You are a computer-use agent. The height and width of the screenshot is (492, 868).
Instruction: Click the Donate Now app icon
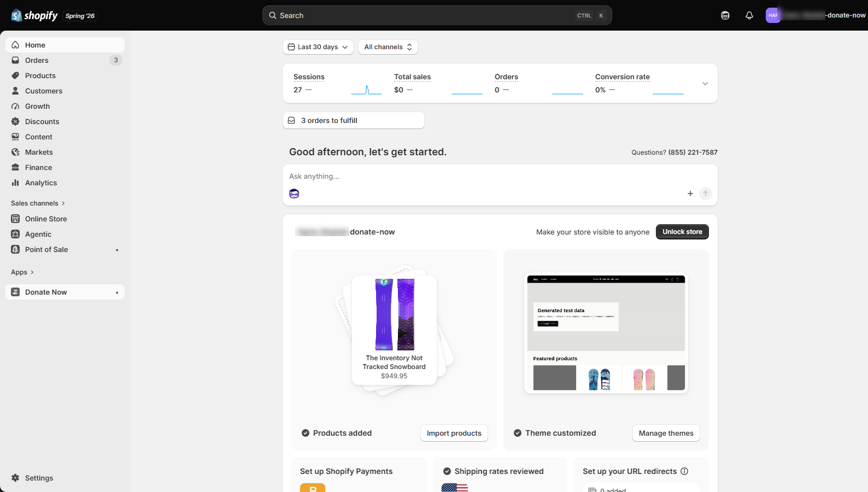pos(15,292)
